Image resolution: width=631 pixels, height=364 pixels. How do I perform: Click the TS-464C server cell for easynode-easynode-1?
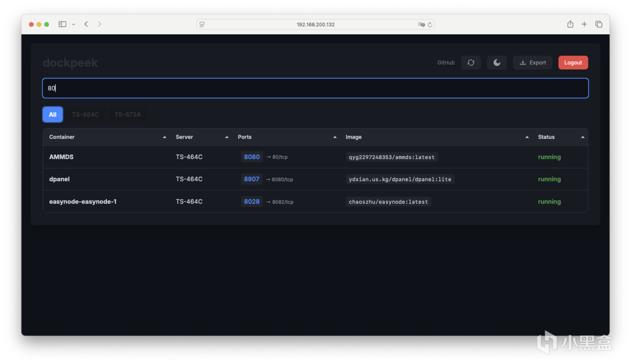(x=189, y=201)
